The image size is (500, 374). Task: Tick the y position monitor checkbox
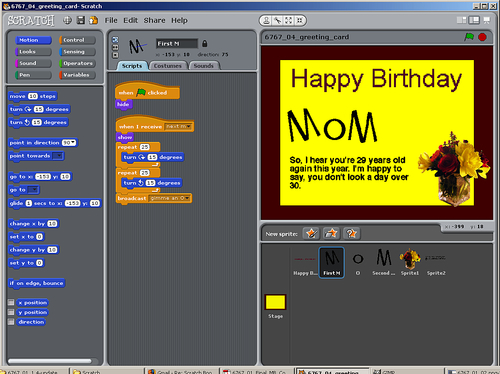(11, 312)
